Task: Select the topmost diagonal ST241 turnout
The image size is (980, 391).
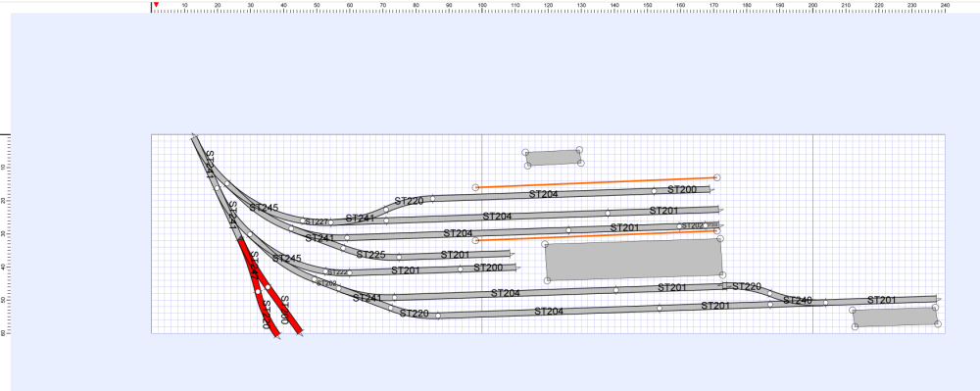Action: (x=209, y=165)
